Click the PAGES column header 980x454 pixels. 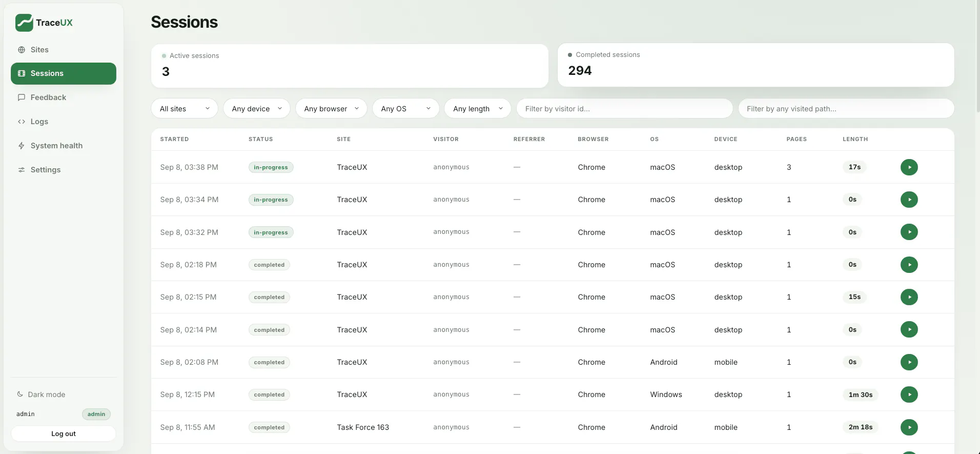[797, 139]
